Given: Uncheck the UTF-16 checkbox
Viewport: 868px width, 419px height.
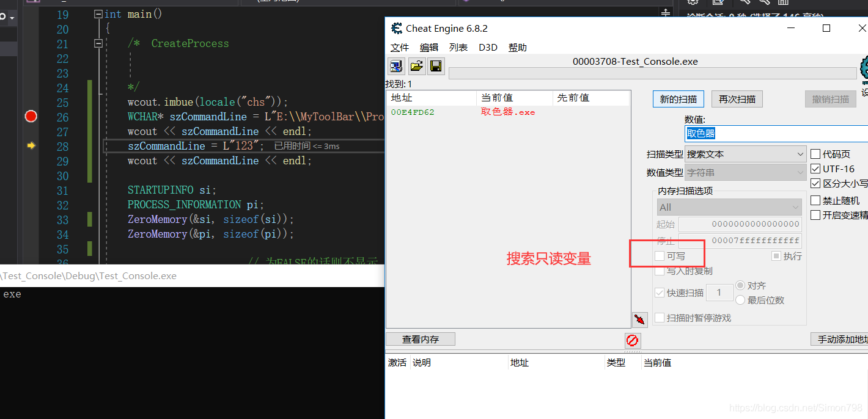Looking at the screenshot, I should [816, 168].
